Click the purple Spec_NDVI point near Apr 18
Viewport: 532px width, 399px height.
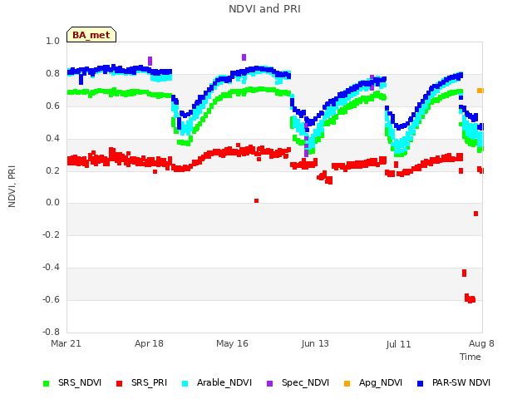[x=150, y=61]
